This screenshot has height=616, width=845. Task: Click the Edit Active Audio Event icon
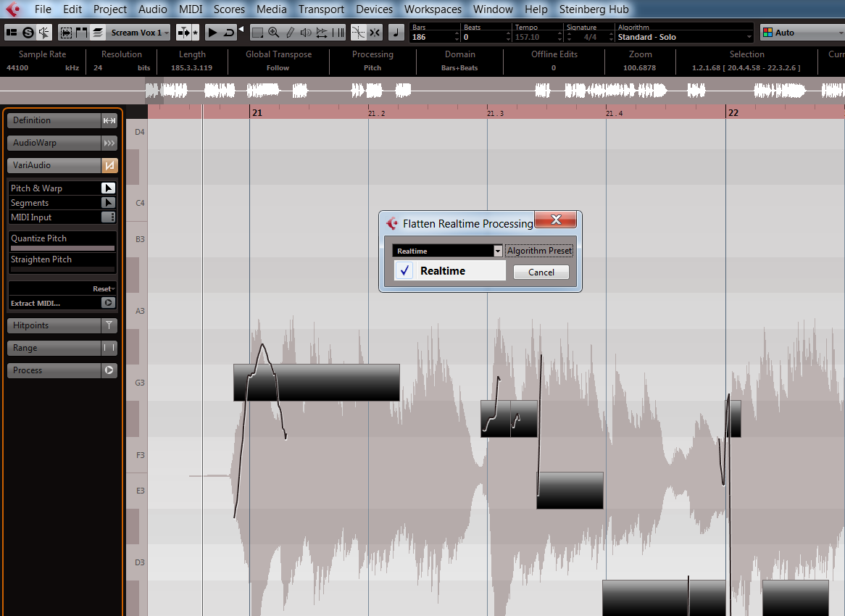pos(98,33)
